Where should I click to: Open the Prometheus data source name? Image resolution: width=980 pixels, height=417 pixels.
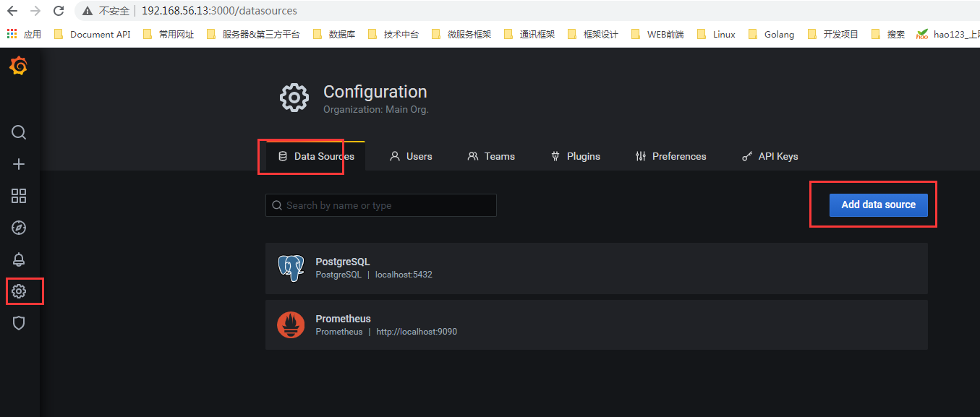(343, 319)
